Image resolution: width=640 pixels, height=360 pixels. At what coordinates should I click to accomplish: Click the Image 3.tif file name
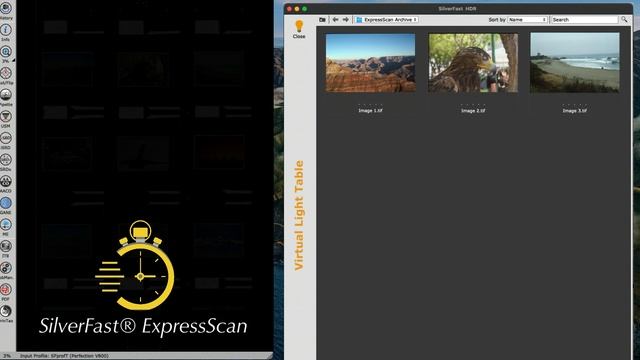575,111
